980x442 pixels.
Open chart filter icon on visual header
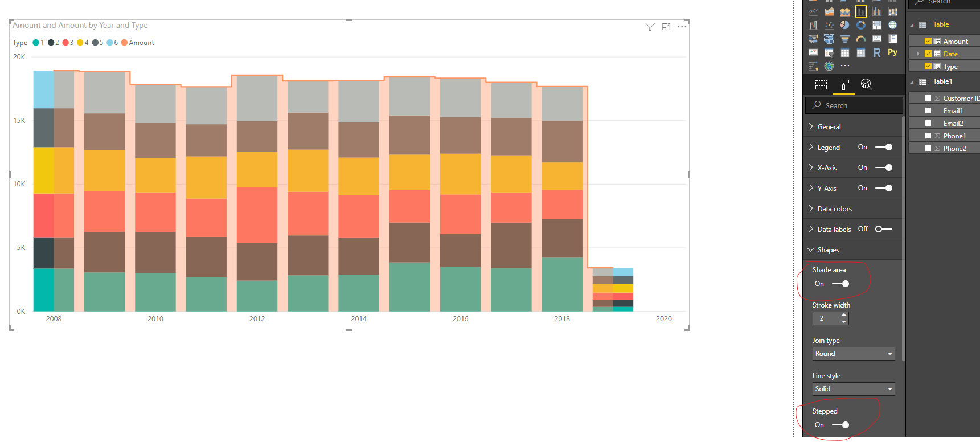[650, 27]
